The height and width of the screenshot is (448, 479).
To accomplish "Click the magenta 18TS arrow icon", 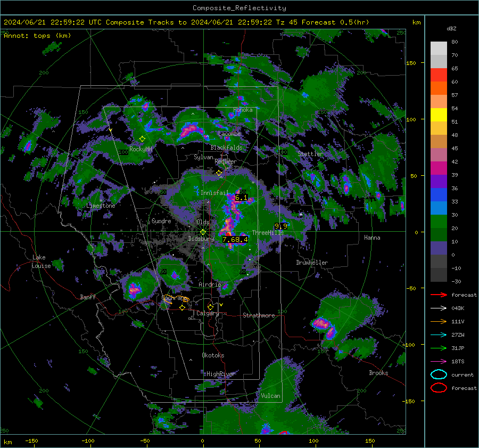I will click(x=439, y=361).
